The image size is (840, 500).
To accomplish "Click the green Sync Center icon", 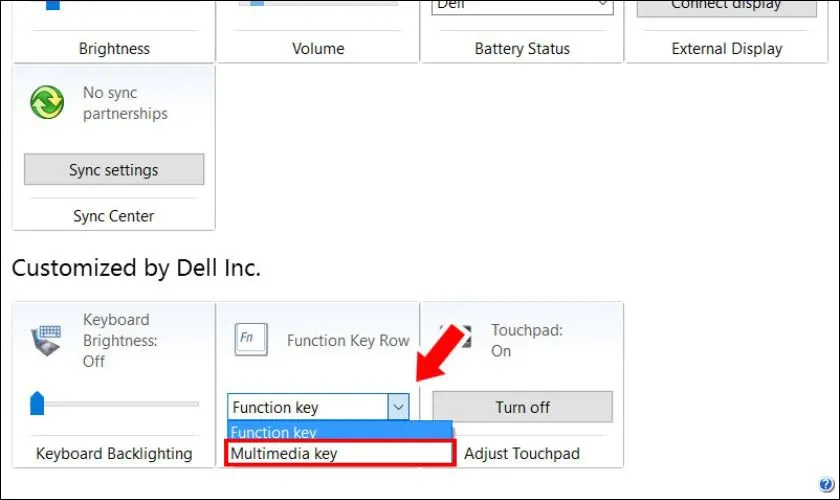I will click(x=46, y=103).
